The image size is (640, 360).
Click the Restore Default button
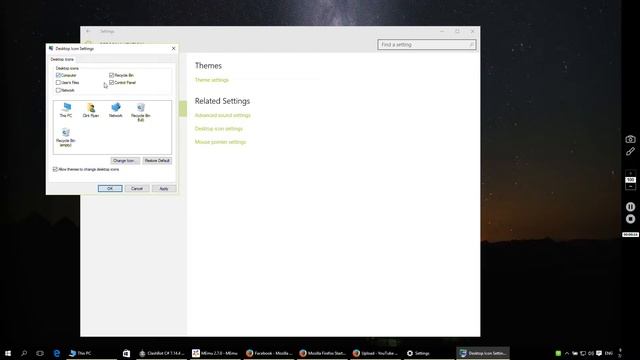[x=157, y=160]
